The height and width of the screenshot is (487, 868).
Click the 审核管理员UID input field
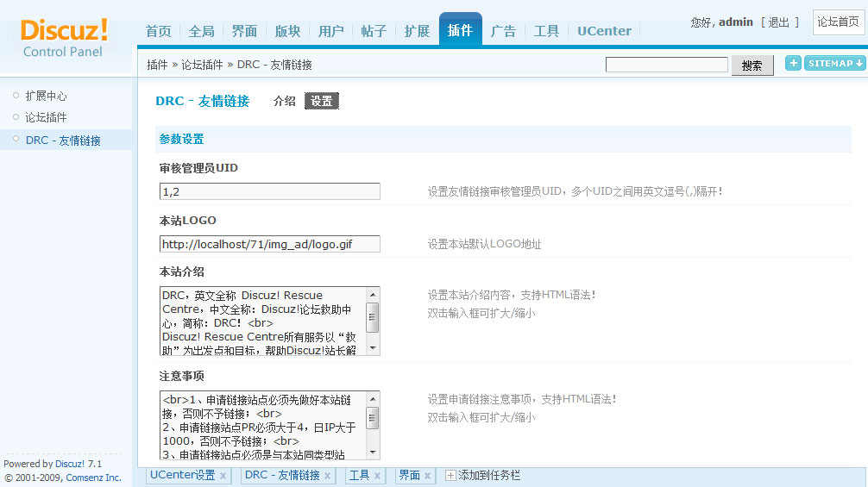269,192
